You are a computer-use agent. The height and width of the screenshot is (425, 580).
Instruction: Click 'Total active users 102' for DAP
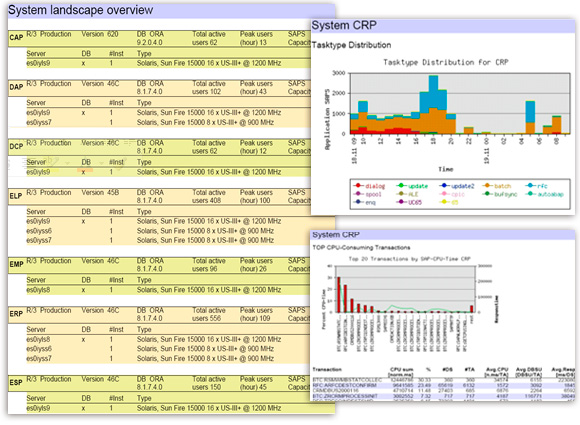click(x=209, y=88)
